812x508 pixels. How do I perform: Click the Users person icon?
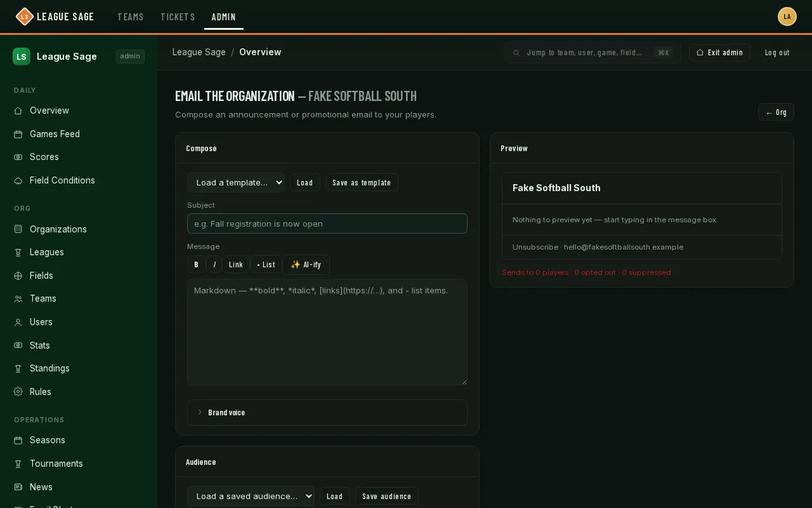click(18, 322)
